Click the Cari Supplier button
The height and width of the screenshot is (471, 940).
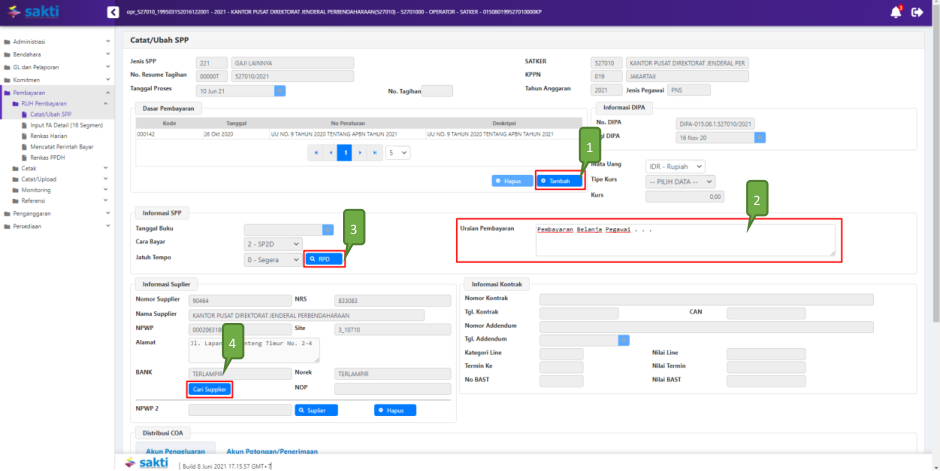tap(210, 389)
